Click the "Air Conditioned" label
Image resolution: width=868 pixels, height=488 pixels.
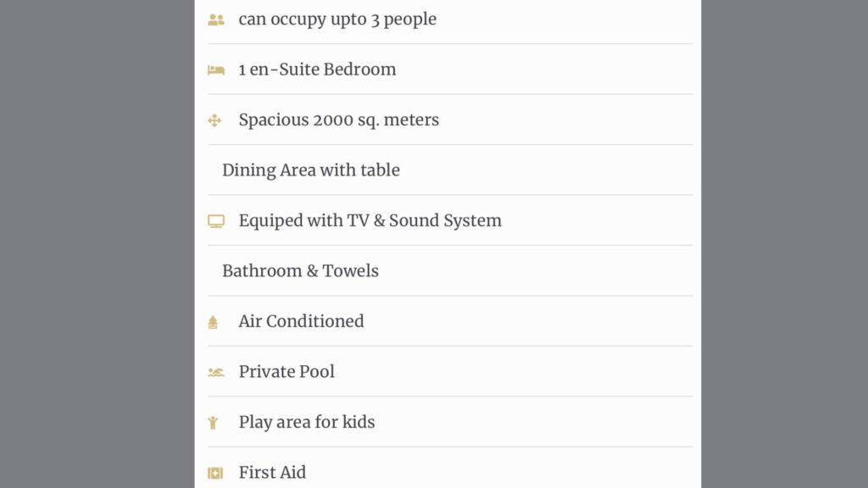pos(301,321)
